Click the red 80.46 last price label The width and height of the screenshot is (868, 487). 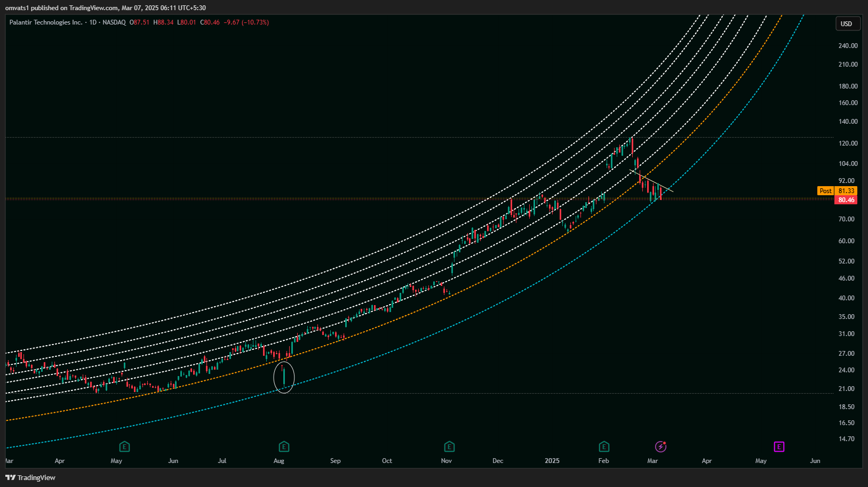click(x=846, y=200)
